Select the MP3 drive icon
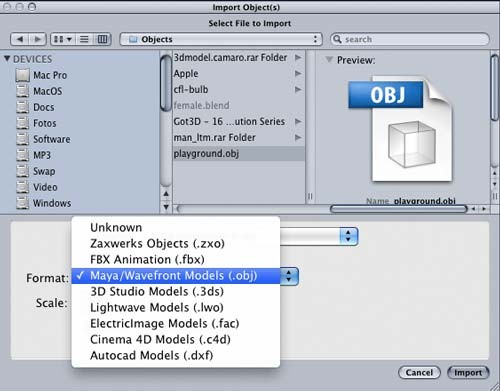 point(22,155)
